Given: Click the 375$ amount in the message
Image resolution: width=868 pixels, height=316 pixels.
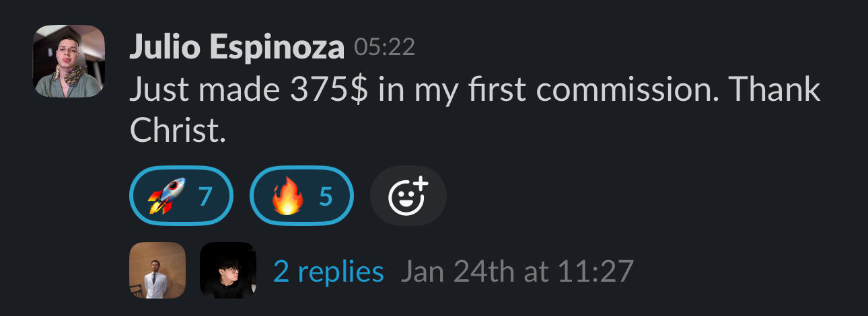Looking at the screenshot, I should (329, 90).
